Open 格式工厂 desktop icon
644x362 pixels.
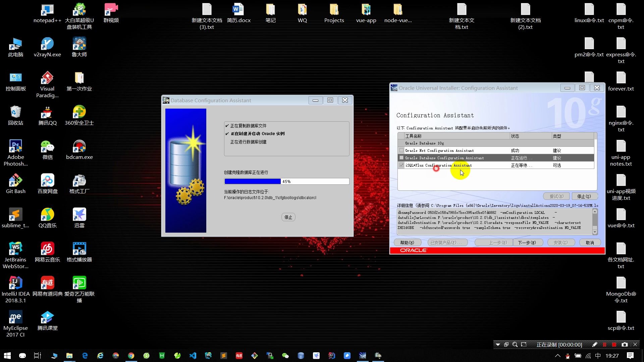point(79,184)
